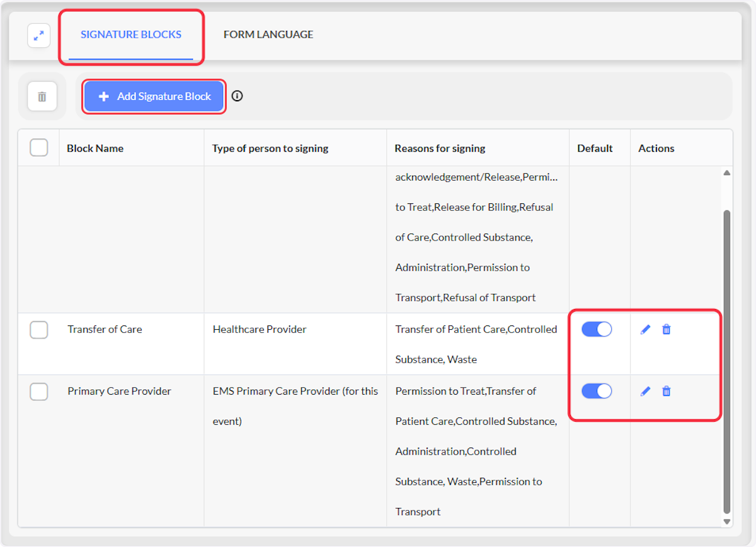Check the Transfer of Care row checkbox
This screenshot has height=547, width=756.
39,329
